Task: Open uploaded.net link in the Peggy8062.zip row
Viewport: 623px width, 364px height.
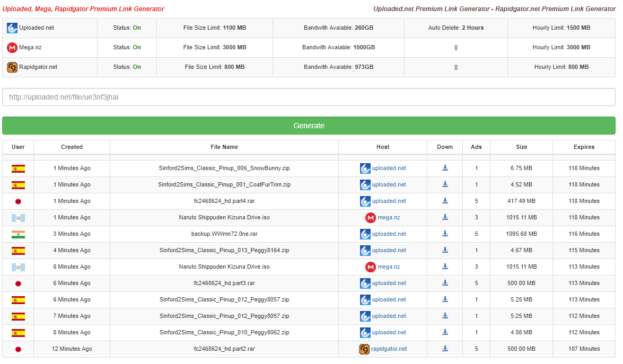Action: pos(389,333)
